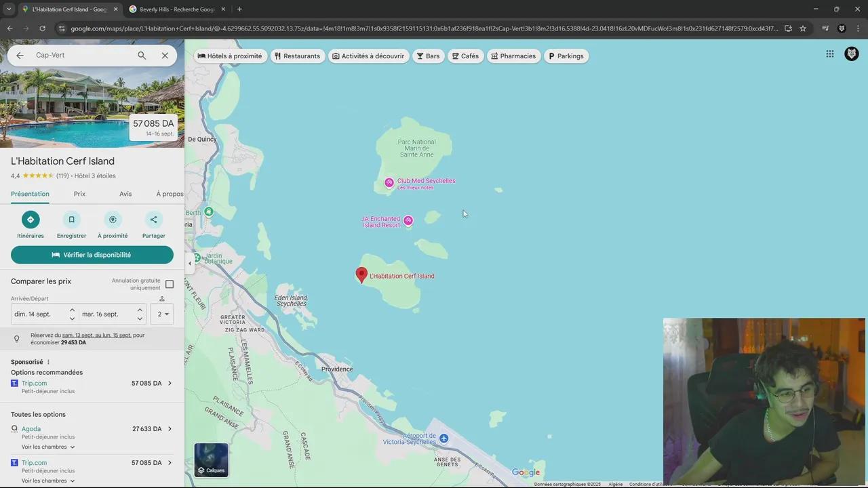Click the check-out date mar. 16 sept.

(100, 314)
